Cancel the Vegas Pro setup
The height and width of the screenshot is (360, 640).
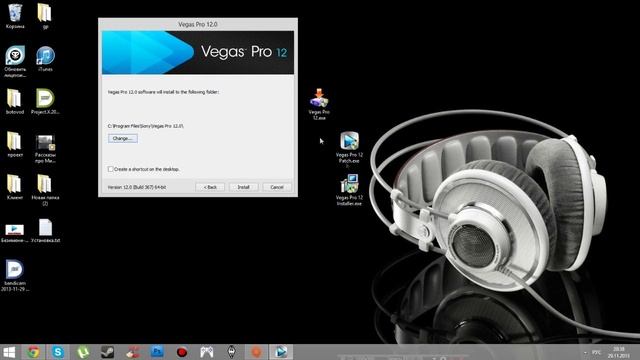click(277, 187)
